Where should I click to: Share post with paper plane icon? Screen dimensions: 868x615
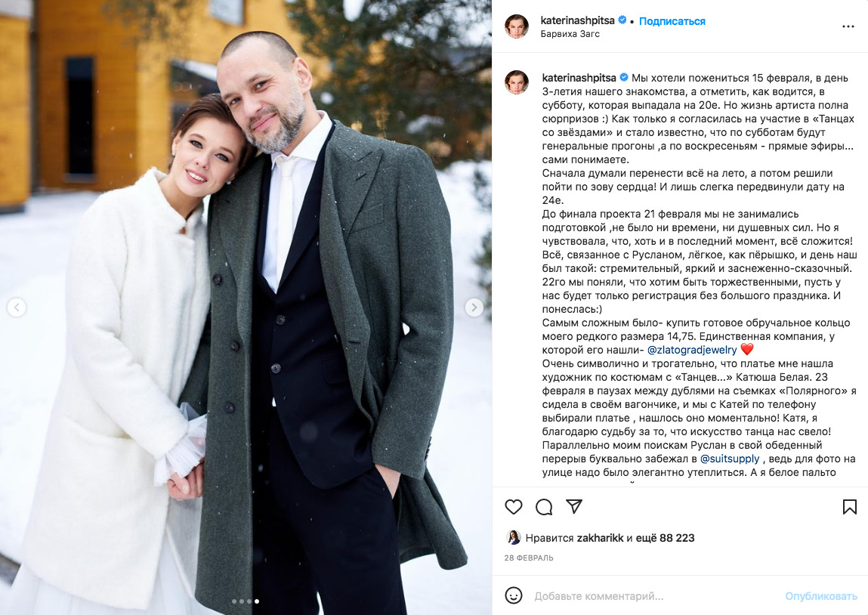pyautogui.click(x=574, y=506)
